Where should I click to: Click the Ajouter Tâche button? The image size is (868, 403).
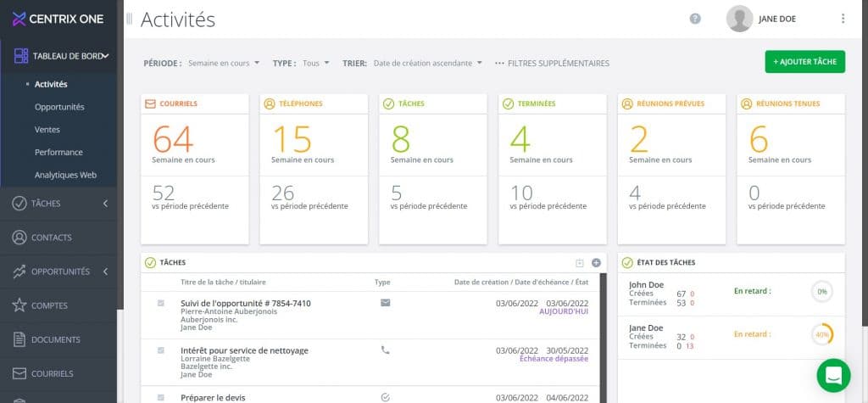[x=804, y=62]
